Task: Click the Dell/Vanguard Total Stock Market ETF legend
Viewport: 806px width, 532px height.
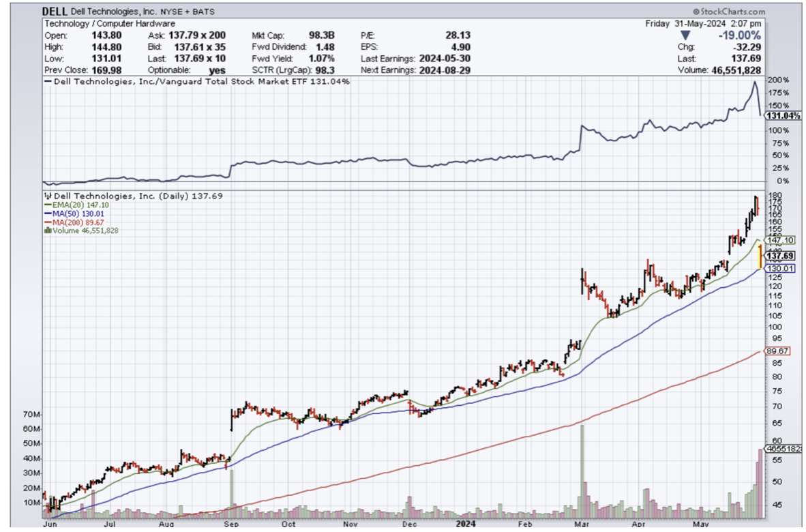Action: tap(196, 82)
